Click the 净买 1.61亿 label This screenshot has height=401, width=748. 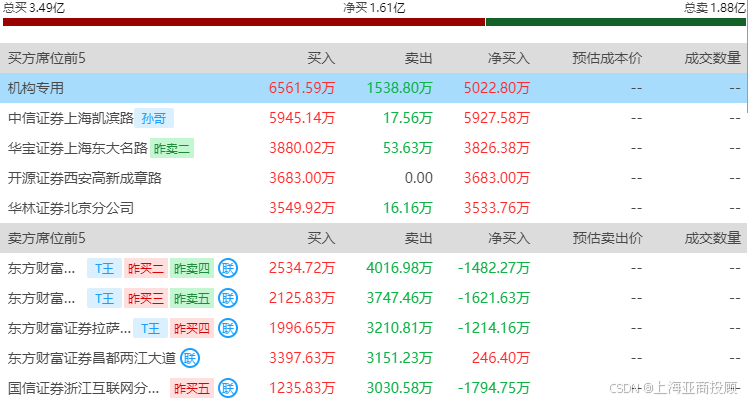tap(374, 8)
